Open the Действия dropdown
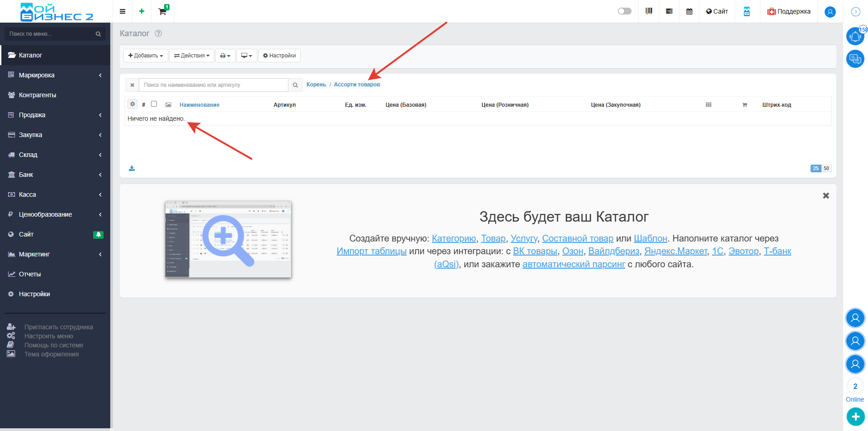This screenshot has height=431, width=868. coord(192,56)
